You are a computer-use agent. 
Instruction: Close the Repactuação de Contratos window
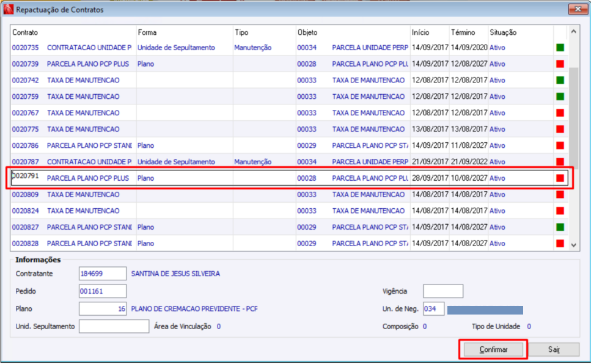pos(578,9)
